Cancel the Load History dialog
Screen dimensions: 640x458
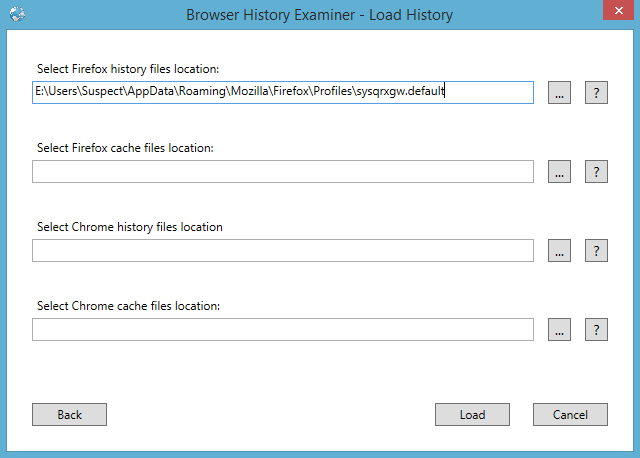point(570,415)
